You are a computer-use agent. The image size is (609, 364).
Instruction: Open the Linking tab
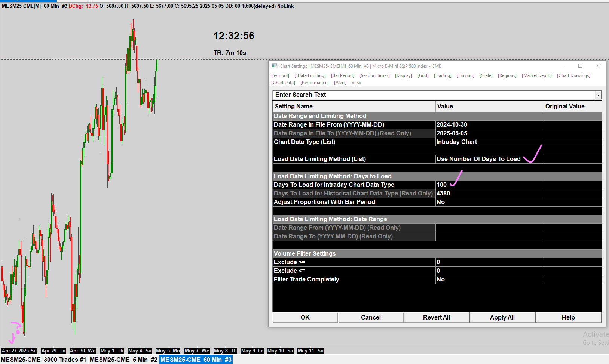(x=465, y=75)
